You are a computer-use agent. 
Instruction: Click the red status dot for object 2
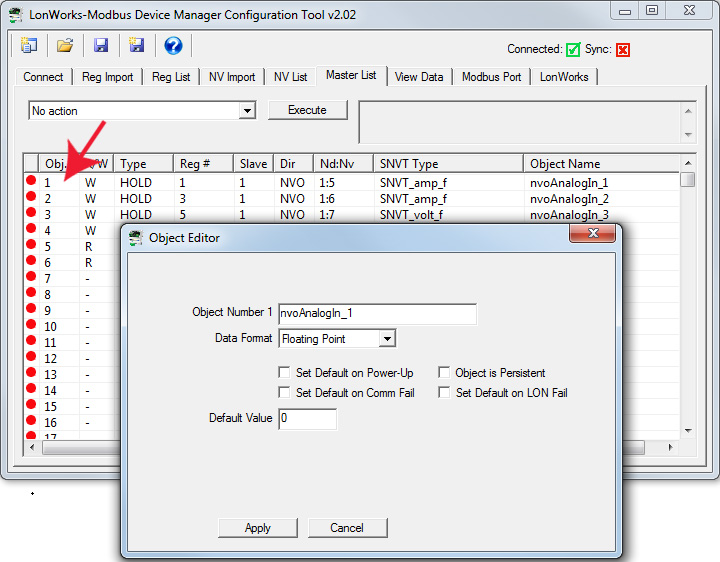coord(31,198)
